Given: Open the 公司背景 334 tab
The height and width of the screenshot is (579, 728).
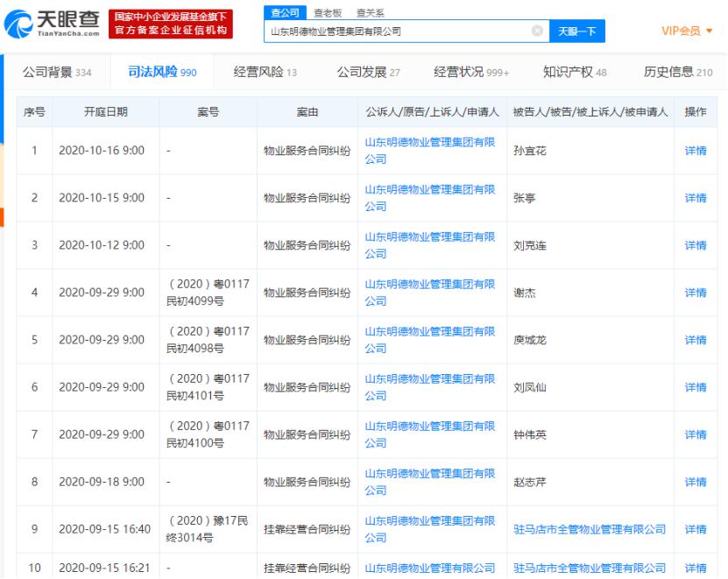Looking at the screenshot, I should pos(57,72).
